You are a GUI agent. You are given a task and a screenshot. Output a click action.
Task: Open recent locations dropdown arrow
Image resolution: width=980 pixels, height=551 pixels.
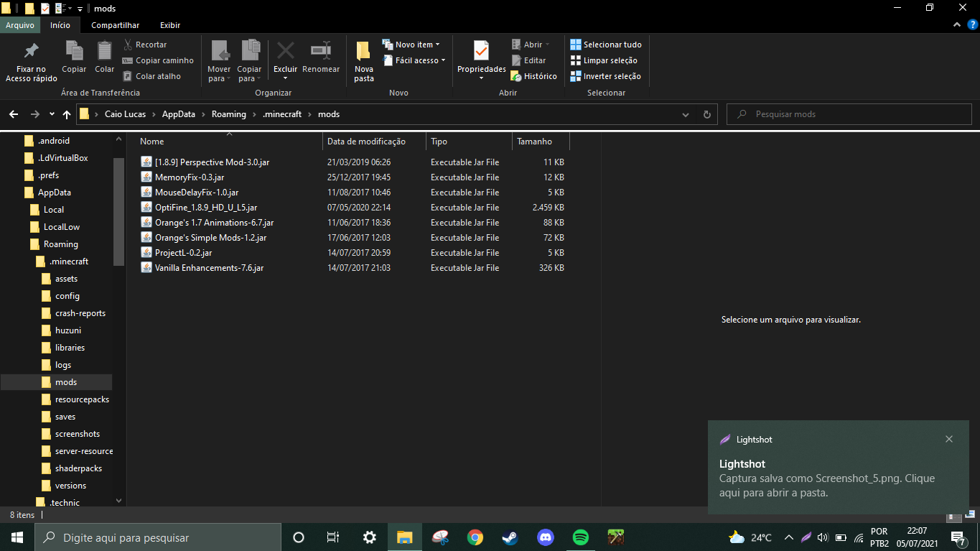pyautogui.click(x=52, y=114)
